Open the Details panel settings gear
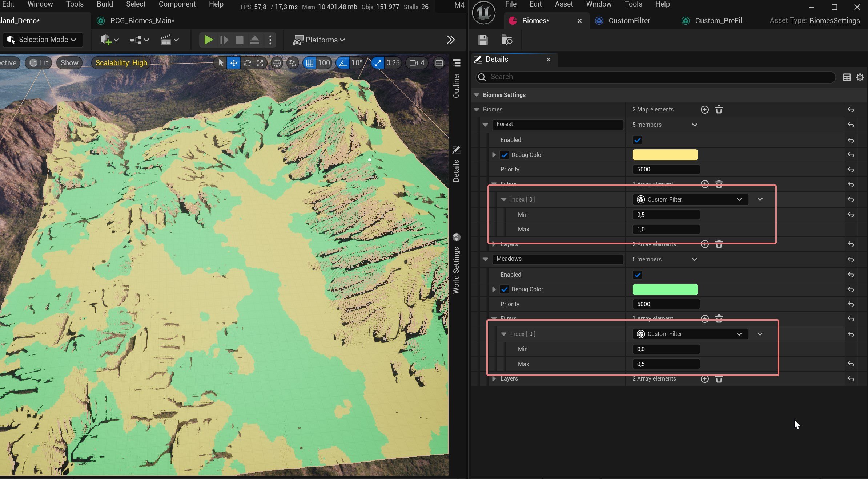 click(860, 77)
